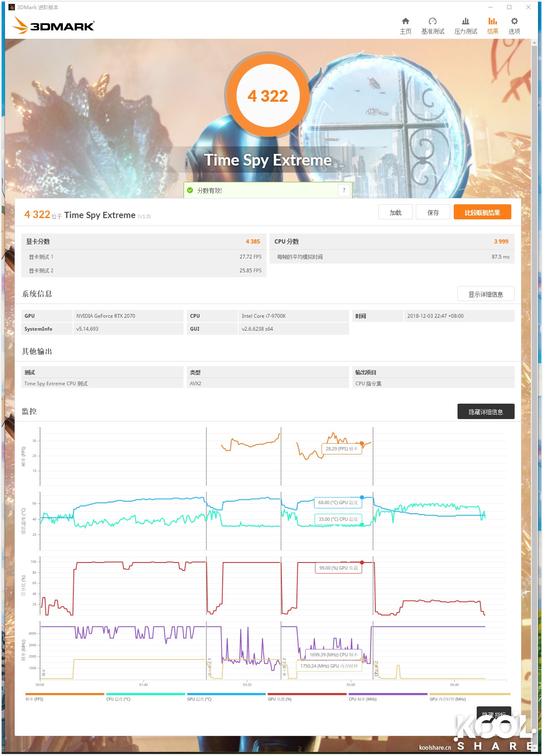Select NVIDIA GeForce RTX 2070 text
This screenshot has width=543, height=756.
[106, 316]
